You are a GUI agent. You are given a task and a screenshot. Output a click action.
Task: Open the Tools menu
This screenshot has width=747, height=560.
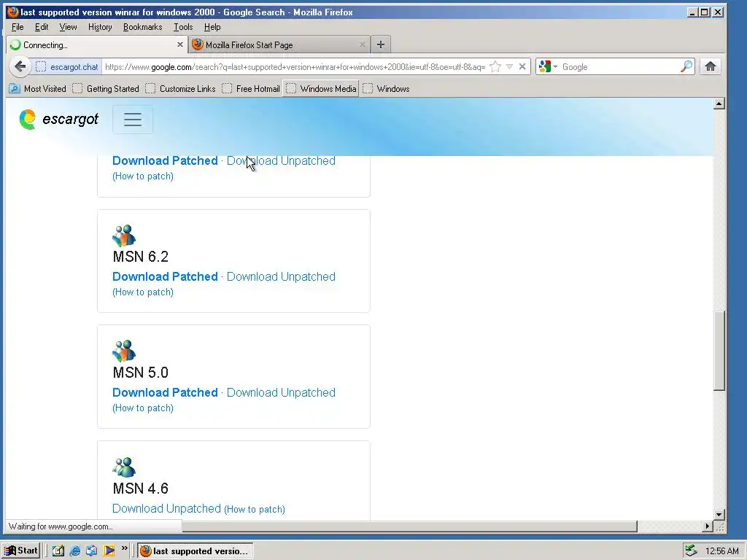click(x=183, y=27)
